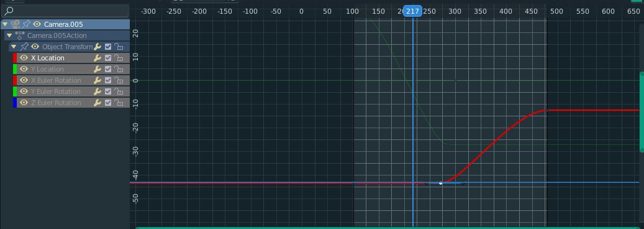Toggle modifiers wrench on Z Euler Rotation
The width and height of the screenshot is (644, 229).
click(x=98, y=103)
